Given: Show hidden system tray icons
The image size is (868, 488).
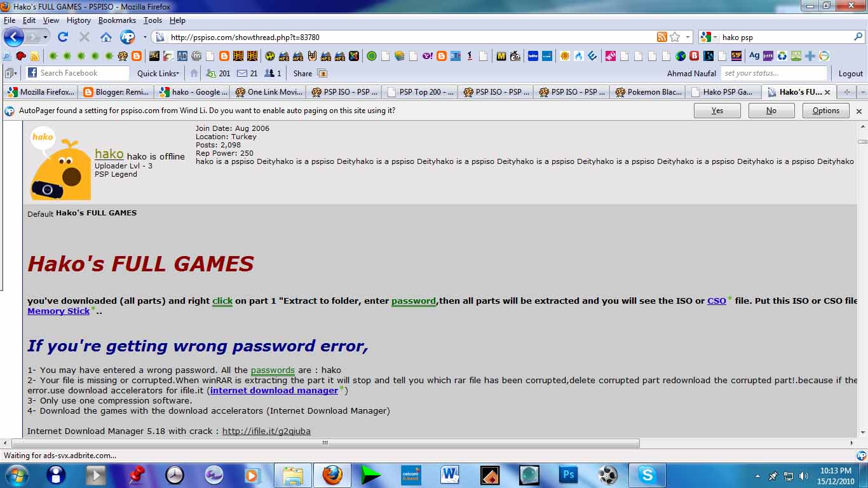Looking at the screenshot, I should coord(757,475).
